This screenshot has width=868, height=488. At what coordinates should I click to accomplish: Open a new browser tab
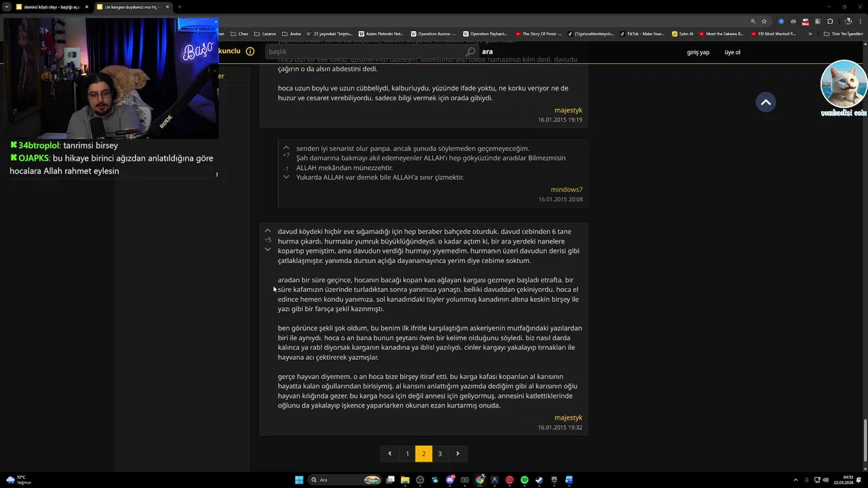coord(180,7)
